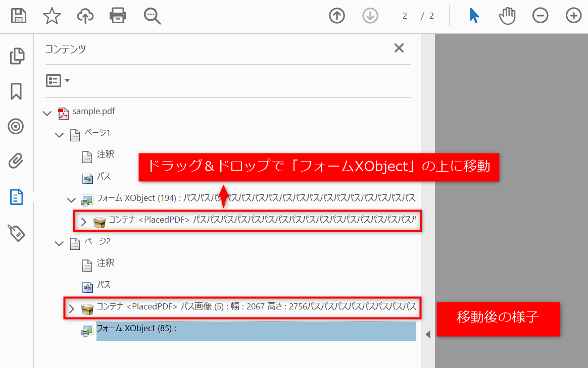This screenshot has width=588, height=368.
Task: Click the Save file floppy disk icon
Action: pyautogui.click(x=19, y=16)
